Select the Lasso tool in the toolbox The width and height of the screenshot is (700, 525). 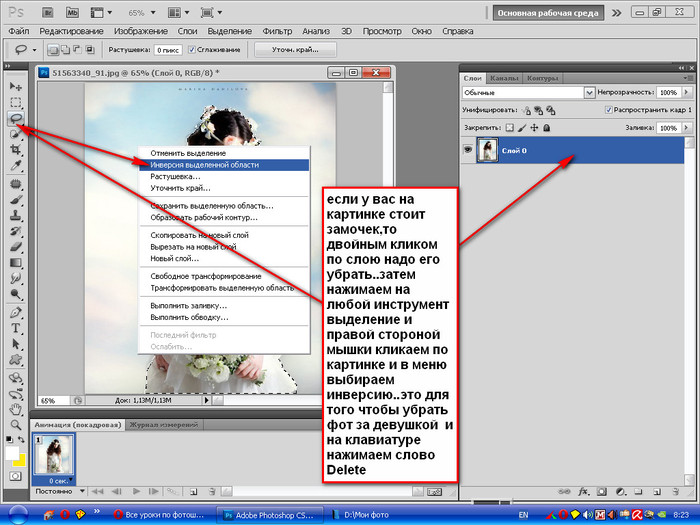point(16,118)
